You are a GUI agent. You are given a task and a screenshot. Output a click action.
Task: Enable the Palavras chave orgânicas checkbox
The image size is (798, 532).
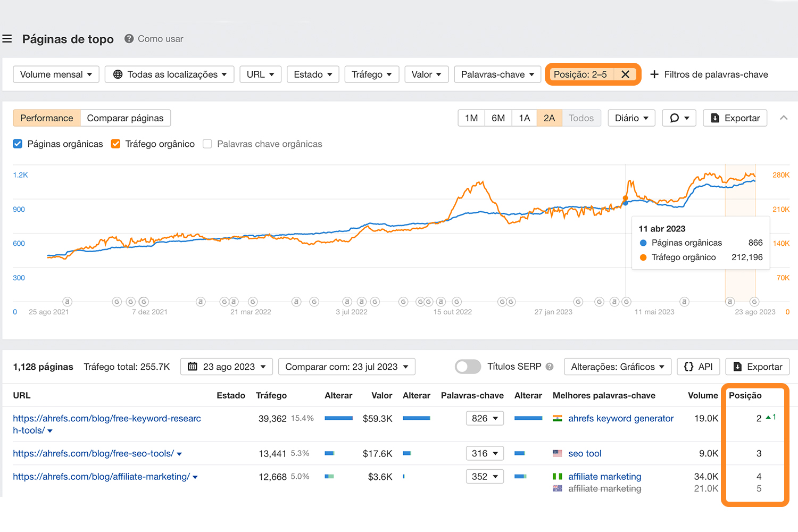[x=207, y=144]
